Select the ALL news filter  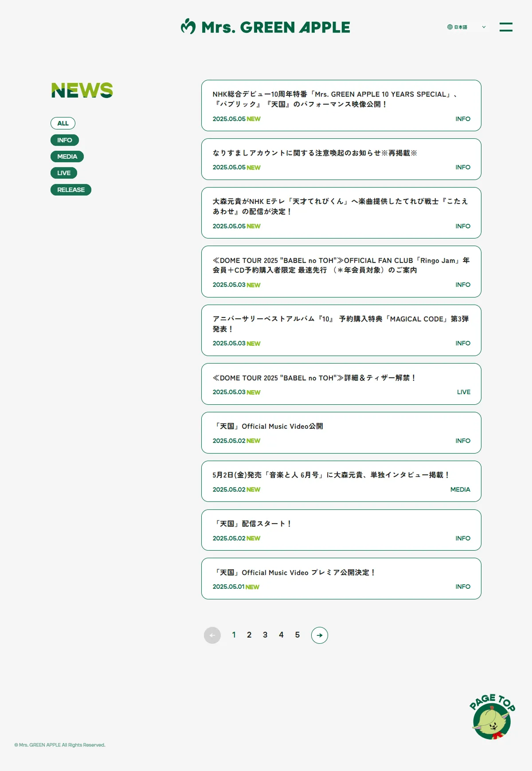pyautogui.click(x=63, y=123)
